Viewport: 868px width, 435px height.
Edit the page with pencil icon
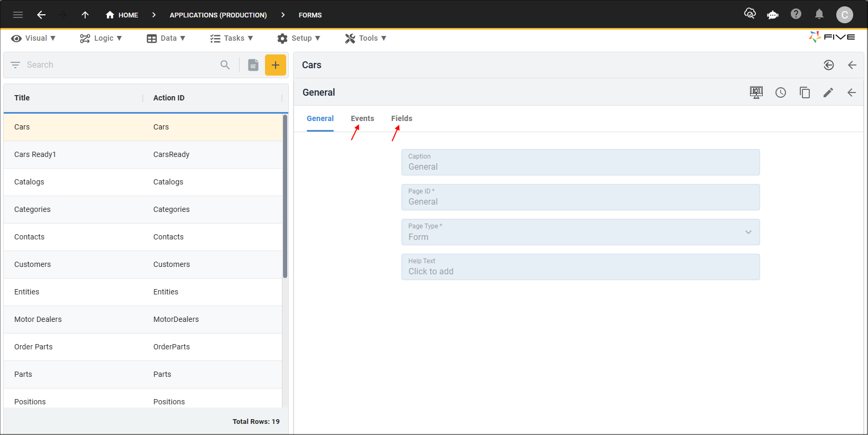click(828, 92)
